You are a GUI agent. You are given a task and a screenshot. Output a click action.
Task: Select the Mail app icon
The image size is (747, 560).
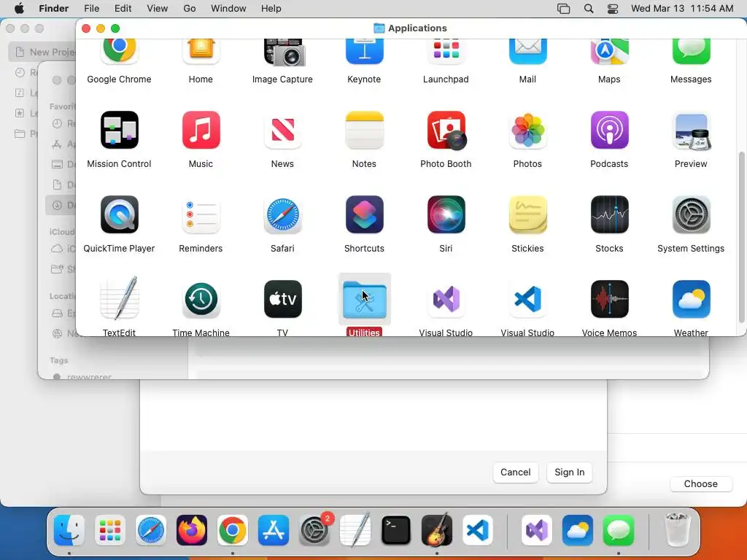(x=527, y=52)
